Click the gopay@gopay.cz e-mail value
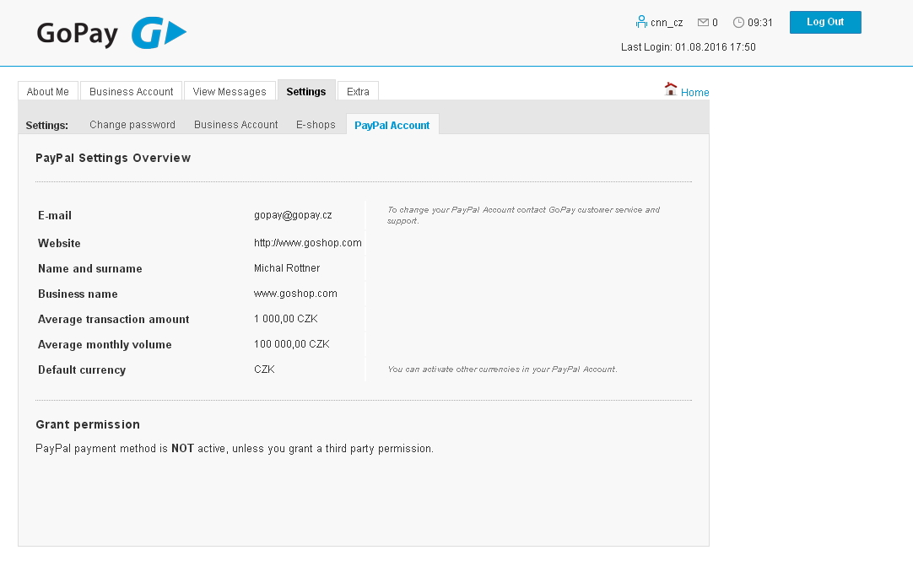 point(293,215)
